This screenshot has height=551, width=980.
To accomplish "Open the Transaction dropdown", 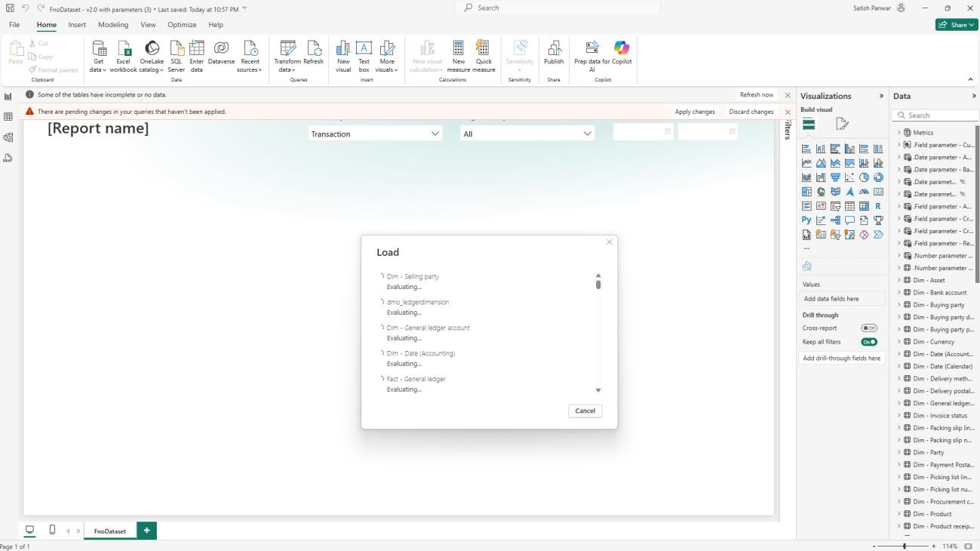I will tap(375, 134).
